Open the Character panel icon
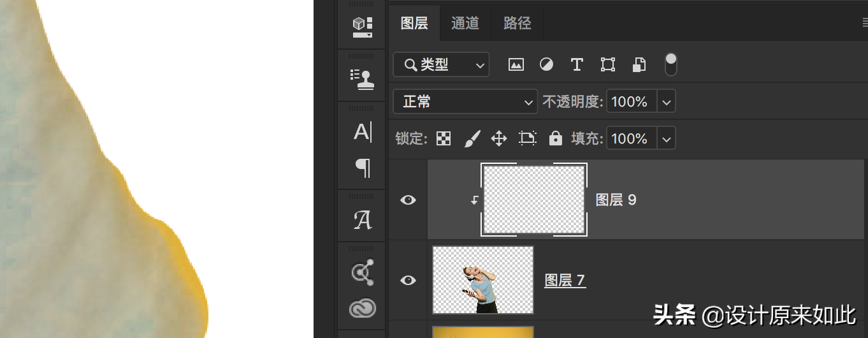 click(x=362, y=132)
